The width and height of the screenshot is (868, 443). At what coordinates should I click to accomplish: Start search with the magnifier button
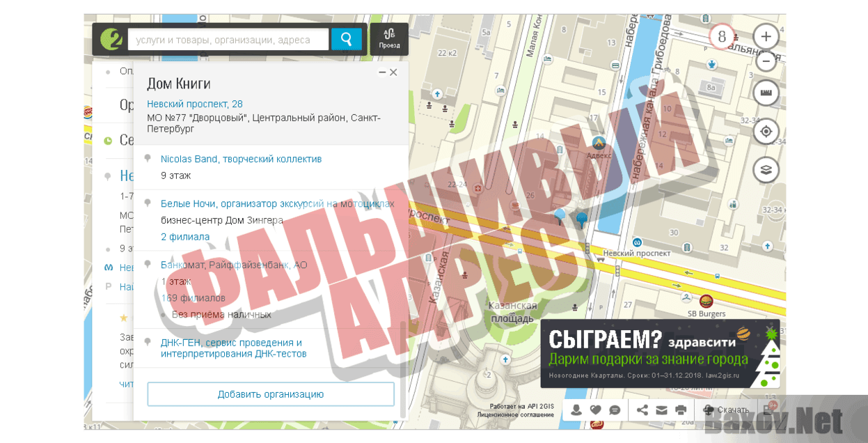[x=346, y=38]
